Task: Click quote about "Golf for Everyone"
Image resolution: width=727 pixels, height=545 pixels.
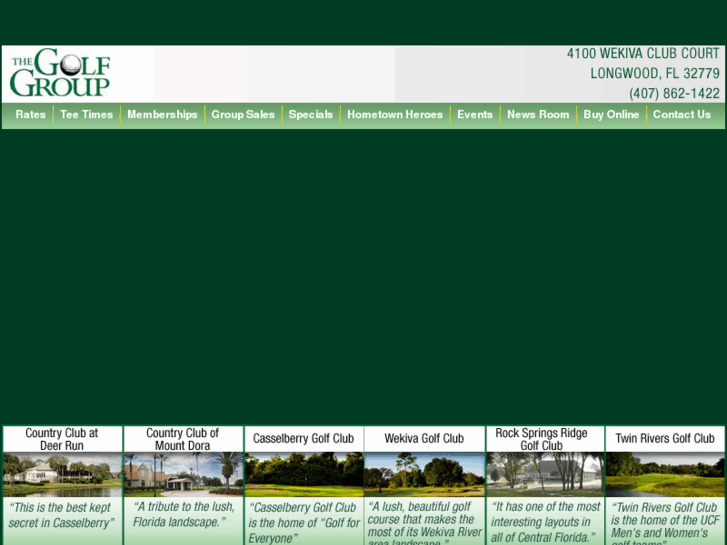Action: 304,523
